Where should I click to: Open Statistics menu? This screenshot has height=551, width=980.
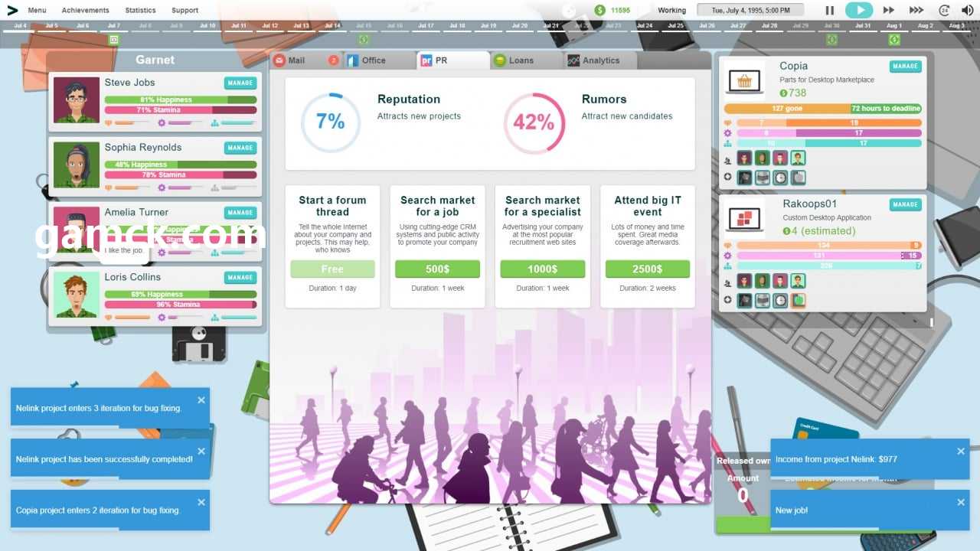[140, 11]
